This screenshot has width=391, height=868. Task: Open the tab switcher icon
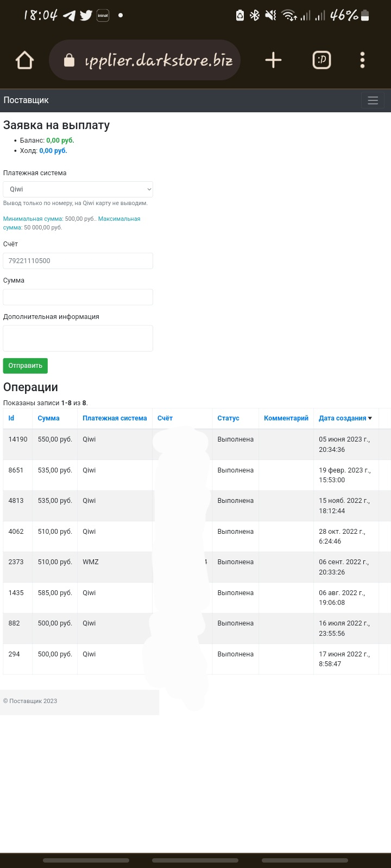(321, 60)
